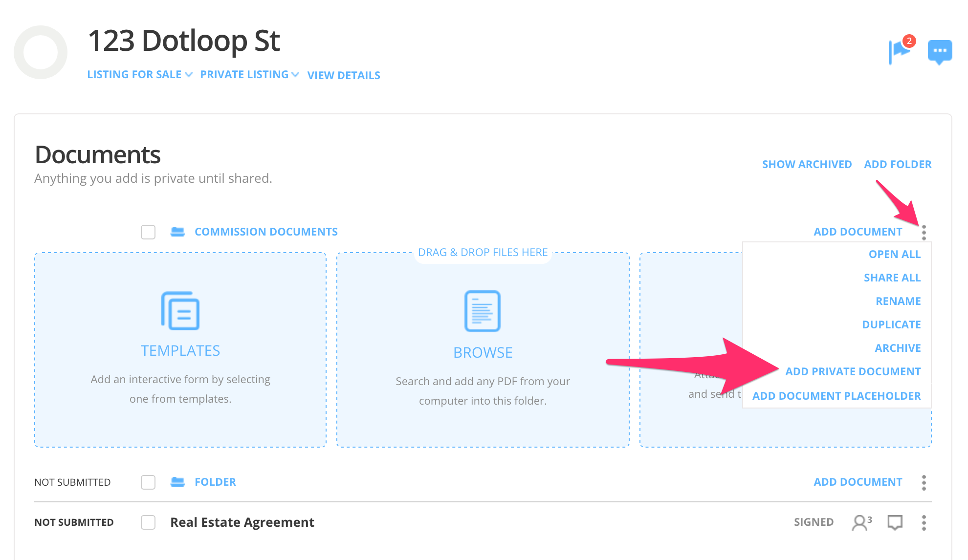
Task: Select the checkbox next to Folder
Action: tap(148, 482)
